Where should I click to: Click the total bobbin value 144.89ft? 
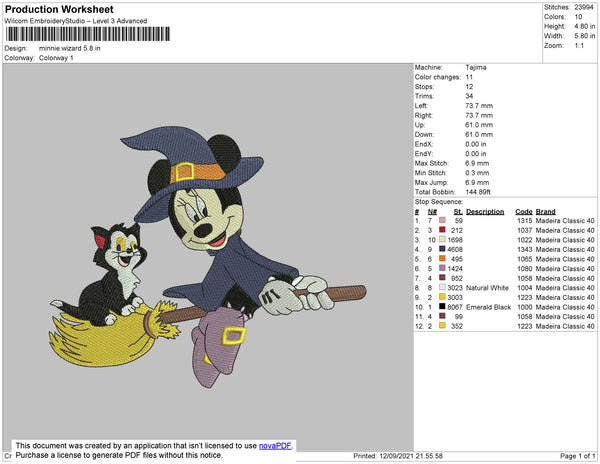pos(478,192)
